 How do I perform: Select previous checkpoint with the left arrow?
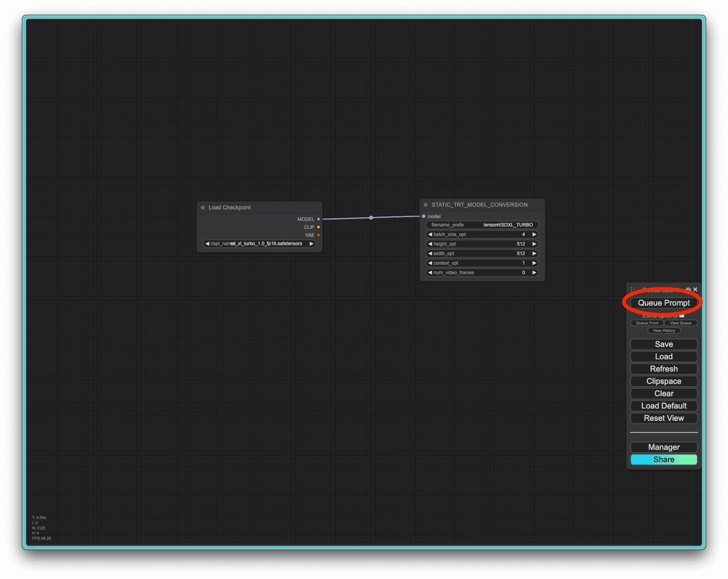(x=207, y=244)
